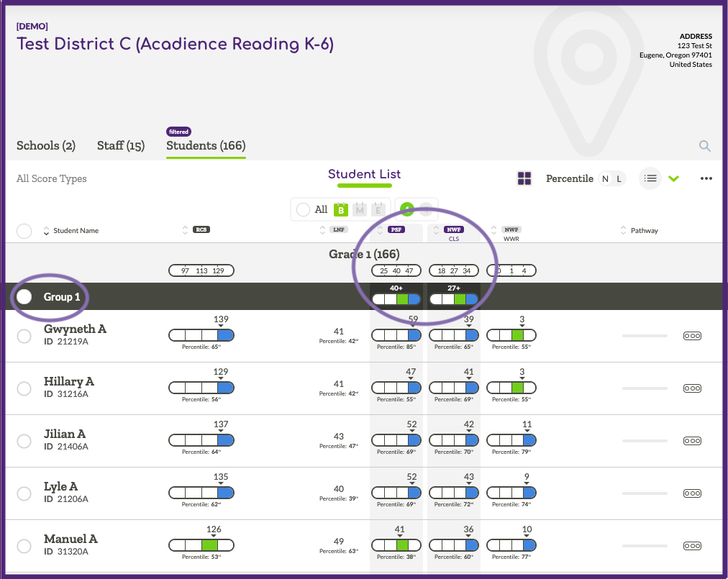The height and width of the screenshot is (579, 728).
Task: Click Gwyneth A's PSF score bar indicator
Action: click(x=396, y=335)
